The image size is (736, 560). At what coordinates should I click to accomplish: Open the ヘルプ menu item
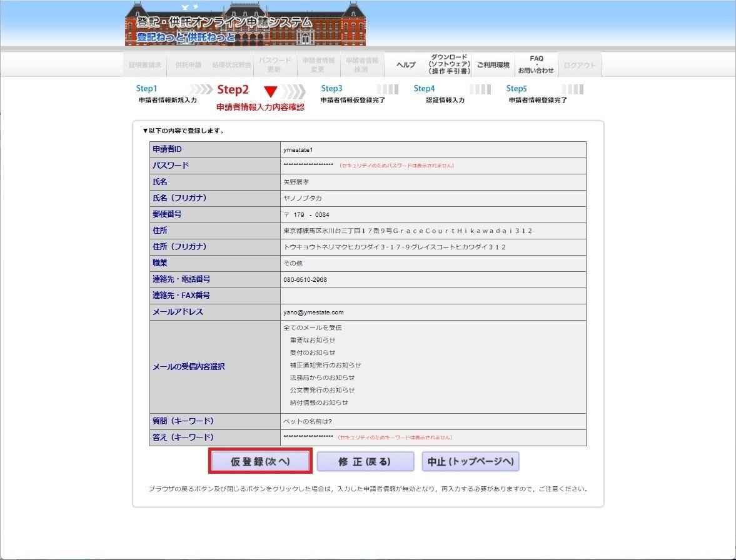pos(406,65)
